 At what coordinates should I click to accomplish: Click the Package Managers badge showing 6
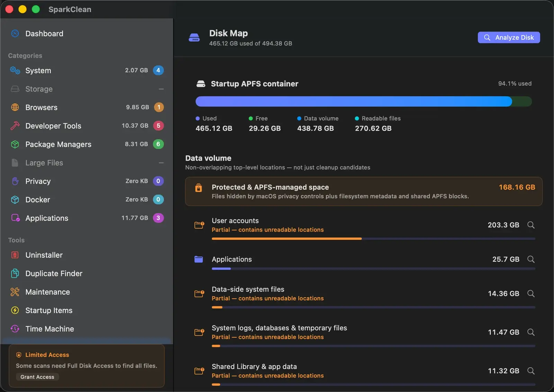[x=158, y=144]
